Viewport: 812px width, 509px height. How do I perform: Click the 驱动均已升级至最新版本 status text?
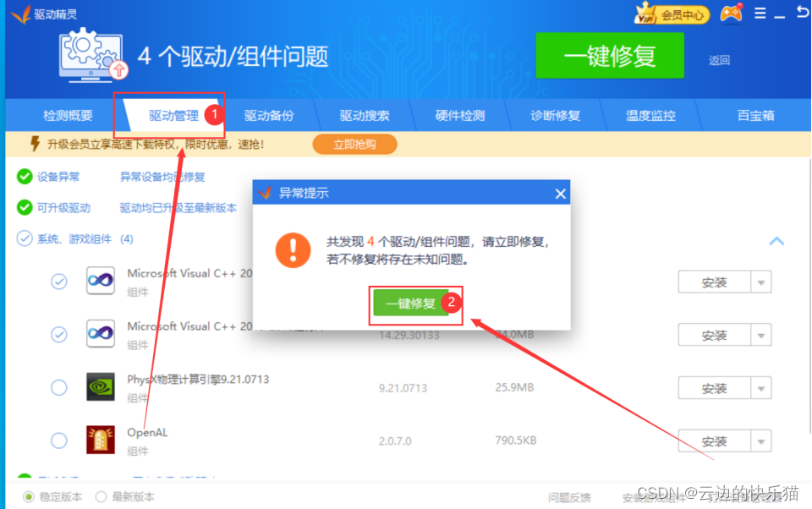[178, 208]
